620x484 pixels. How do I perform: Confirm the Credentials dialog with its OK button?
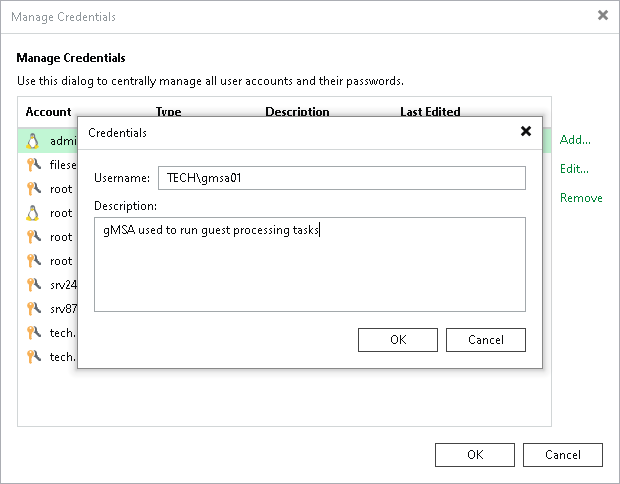pos(398,340)
